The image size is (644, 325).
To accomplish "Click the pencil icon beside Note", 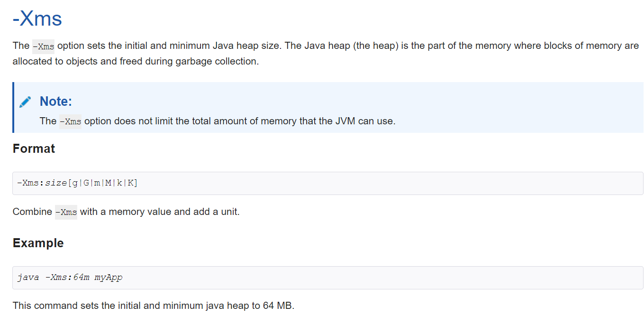I will (x=26, y=102).
